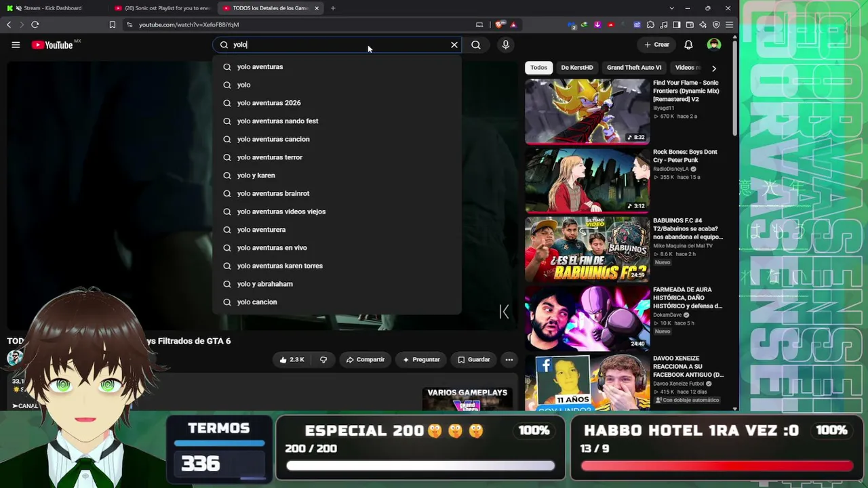Close the TODOS los Detalles tab
The height and width of the screenshot is (488, 868).
(x=317, y=8)
